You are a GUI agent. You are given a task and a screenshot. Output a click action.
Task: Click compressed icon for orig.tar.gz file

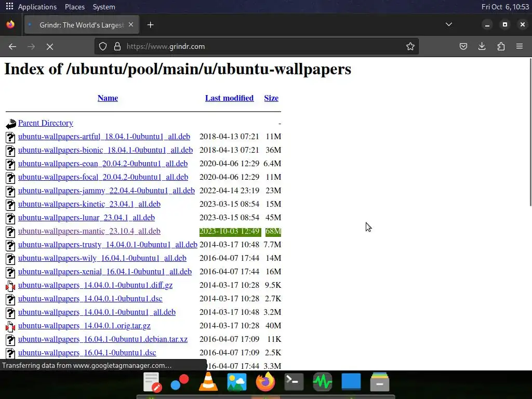pyautogui.click(x=10, y=326)
